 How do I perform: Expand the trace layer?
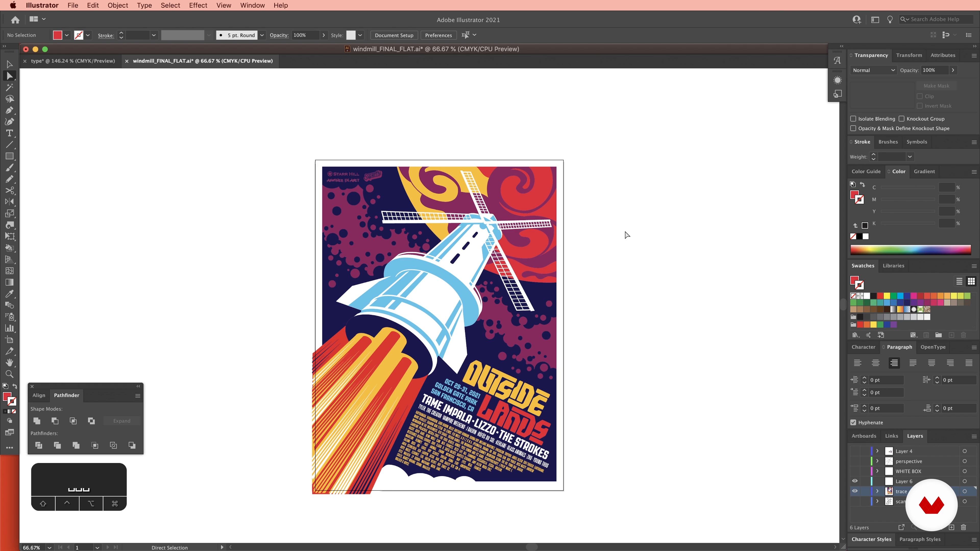[x=877, y=491]
